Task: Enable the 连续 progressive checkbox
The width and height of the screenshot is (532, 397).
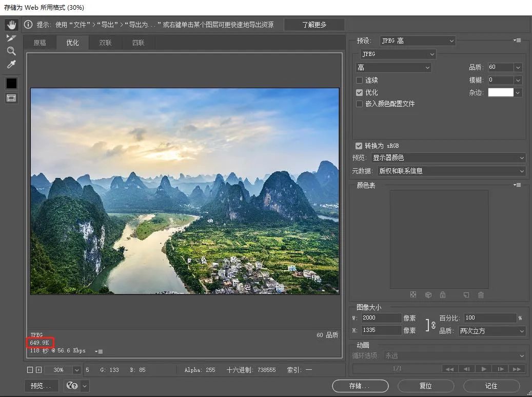Action: click(359, 81)
